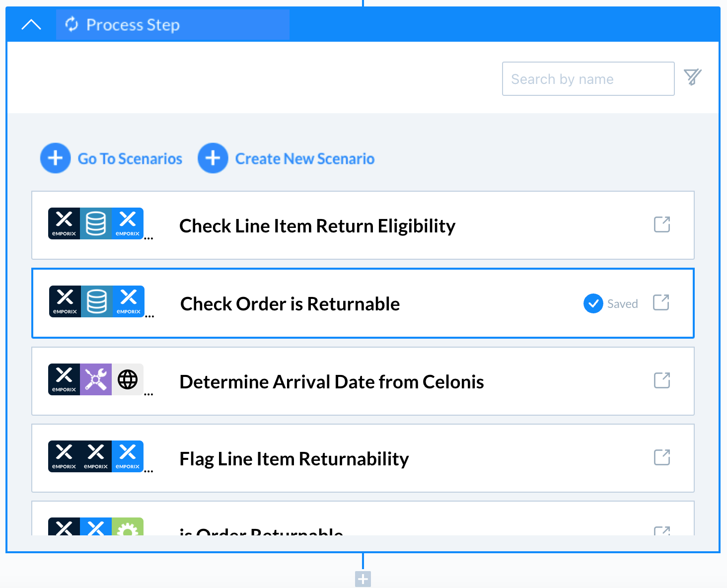Collapse the Process Step panel
727x588 pixels.
point(31,25)
